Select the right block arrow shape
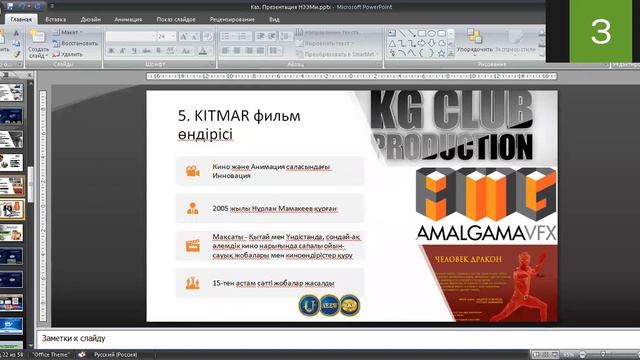The height and width of the screenshot is (360, 640). (x=422, y=43)
